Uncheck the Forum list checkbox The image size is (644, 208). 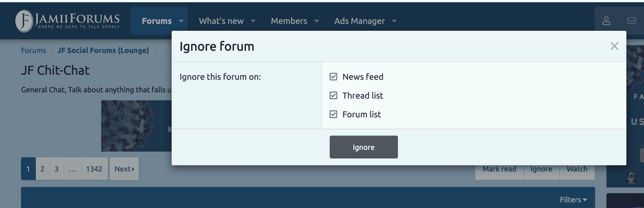(333, 114)
